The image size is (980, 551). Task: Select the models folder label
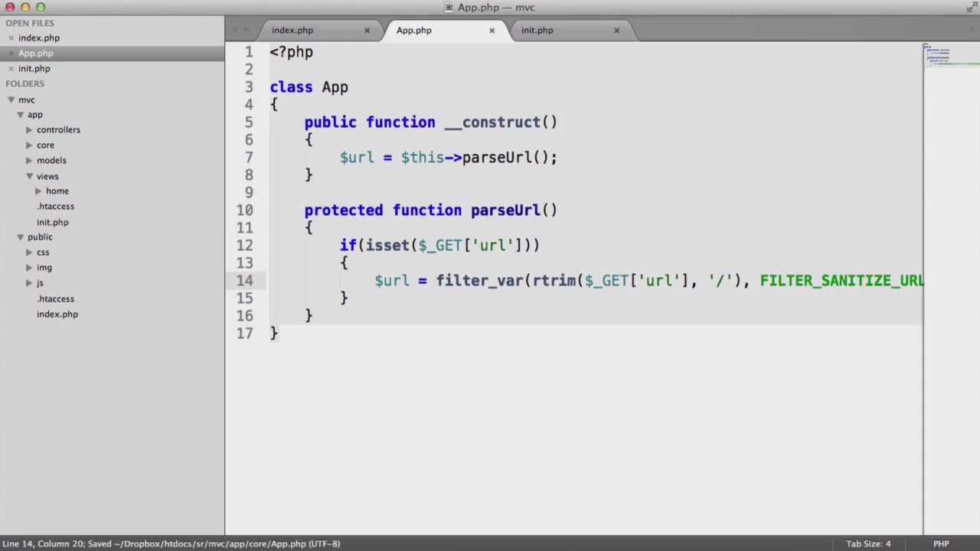(51, 161)
